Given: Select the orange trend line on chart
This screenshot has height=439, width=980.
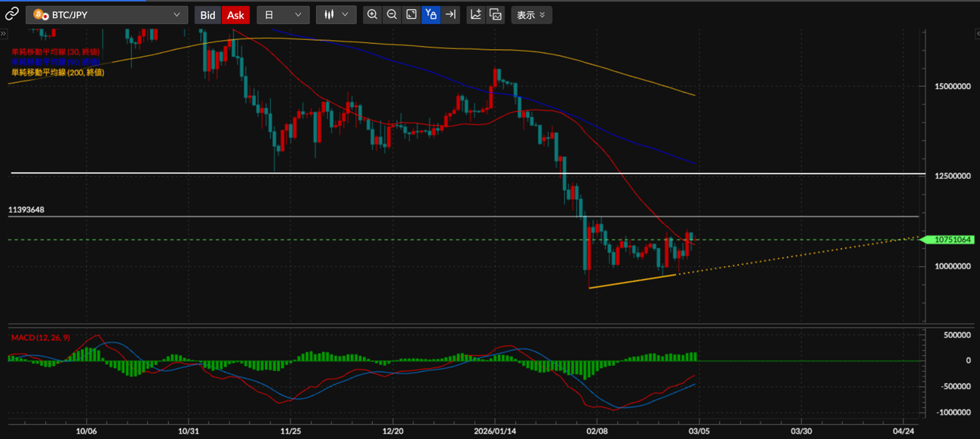Looking at the screenshot, I should click(632, 281).
